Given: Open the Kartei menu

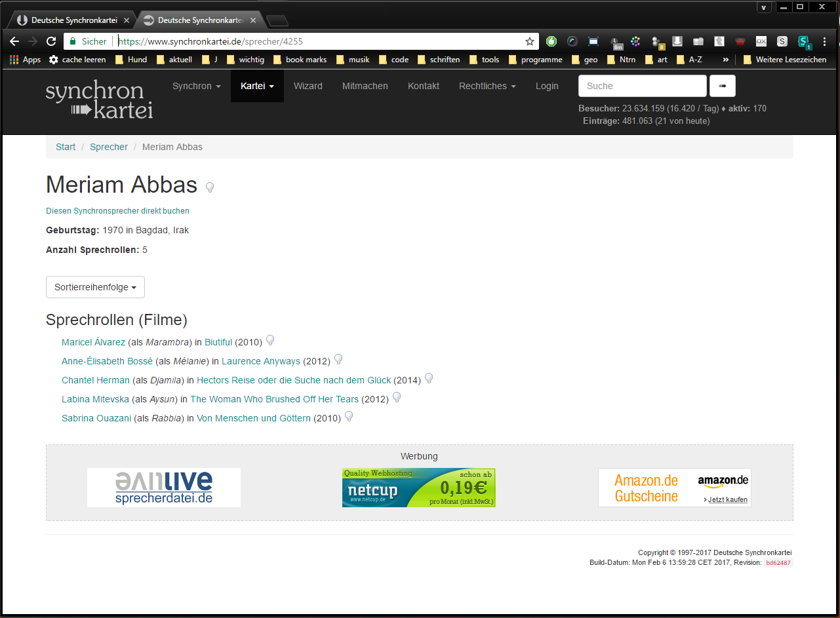Looking at the screenshot, I should tap(257, 86).
